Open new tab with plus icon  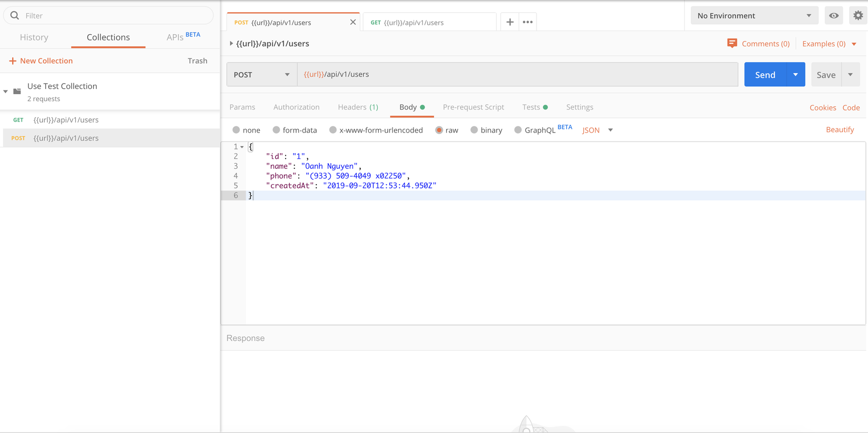click(510, 22)
